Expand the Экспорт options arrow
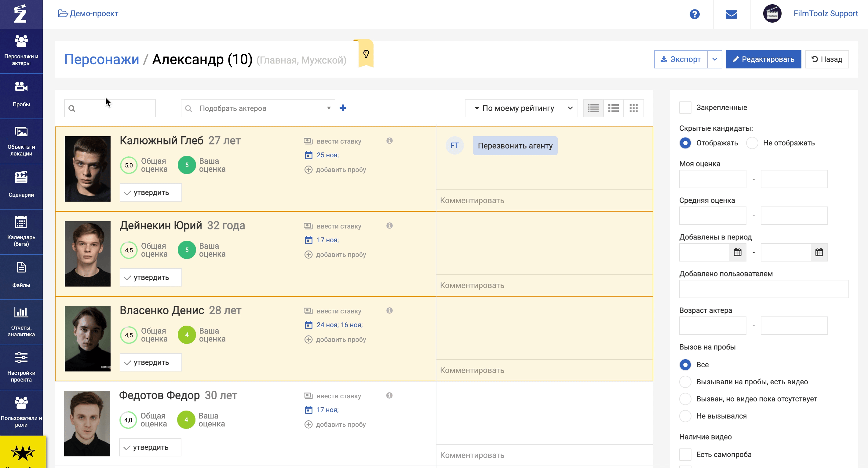Image resolution: width=868 pixels, height=468 pixels. click(x=714, y=59)
